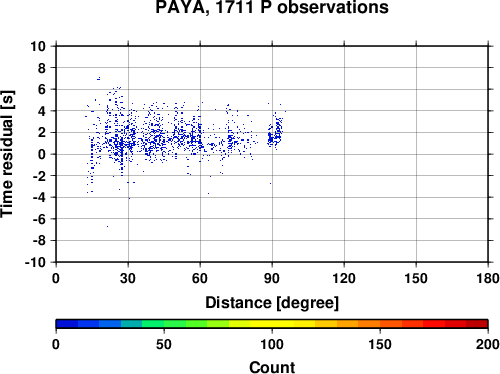500x374 pixels.
Task: Click the y-axis tick label '-2'
Action: pos(39,176)
